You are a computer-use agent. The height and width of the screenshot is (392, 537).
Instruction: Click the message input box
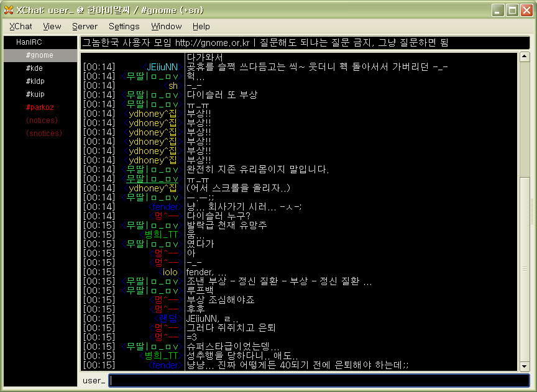click(319, 381)
